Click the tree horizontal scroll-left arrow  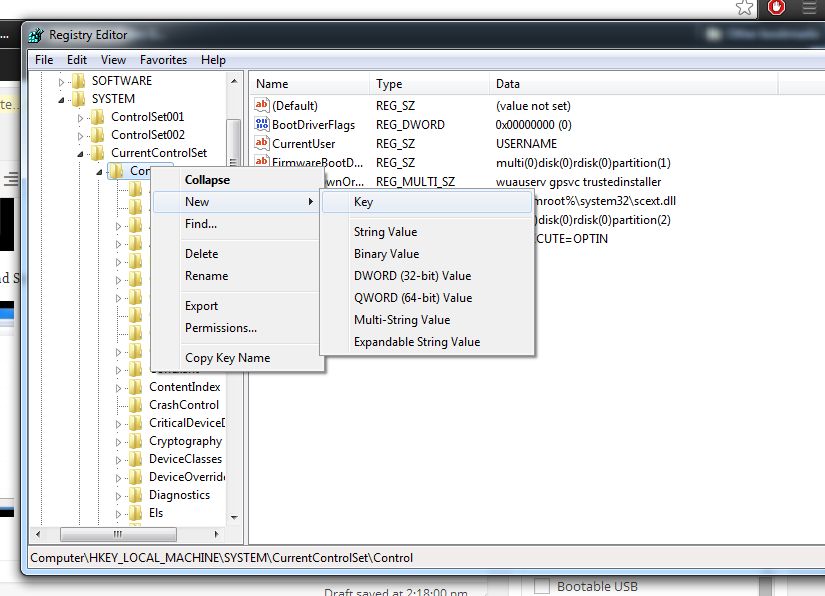38,534
